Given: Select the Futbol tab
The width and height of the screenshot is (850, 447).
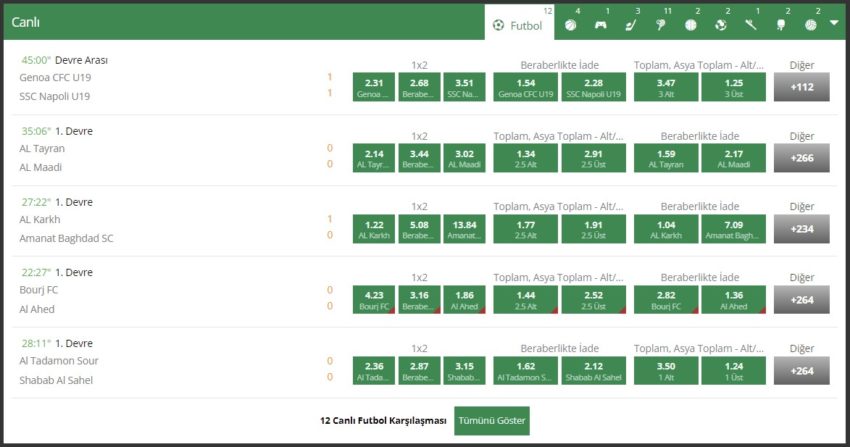Looking at the screenshot, I should click(518, 24).
